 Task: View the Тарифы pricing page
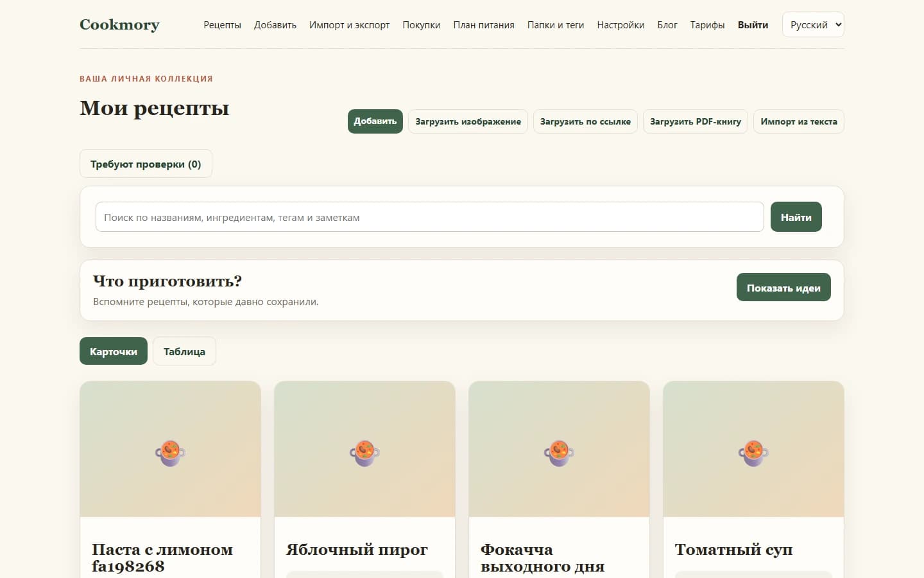coord(708,25)
